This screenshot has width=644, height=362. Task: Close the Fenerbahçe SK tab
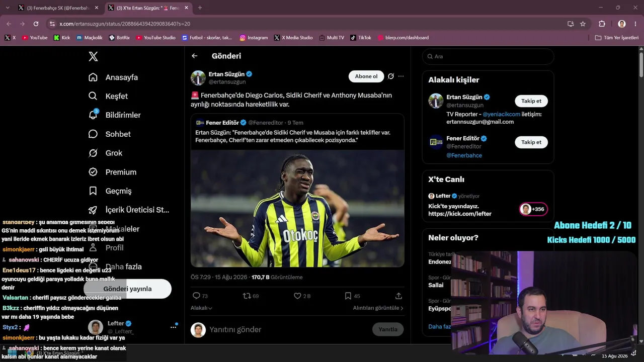pos(97,8)
